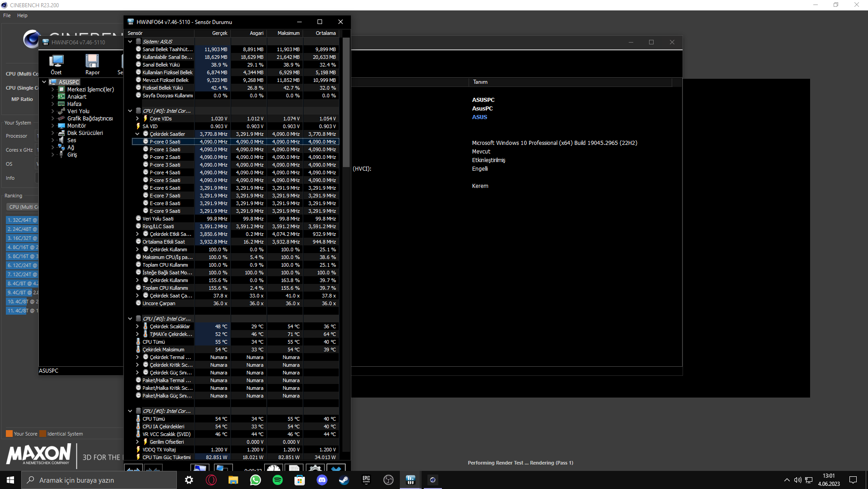
Task: Open the taskbar clock and date
Action: 829,480
